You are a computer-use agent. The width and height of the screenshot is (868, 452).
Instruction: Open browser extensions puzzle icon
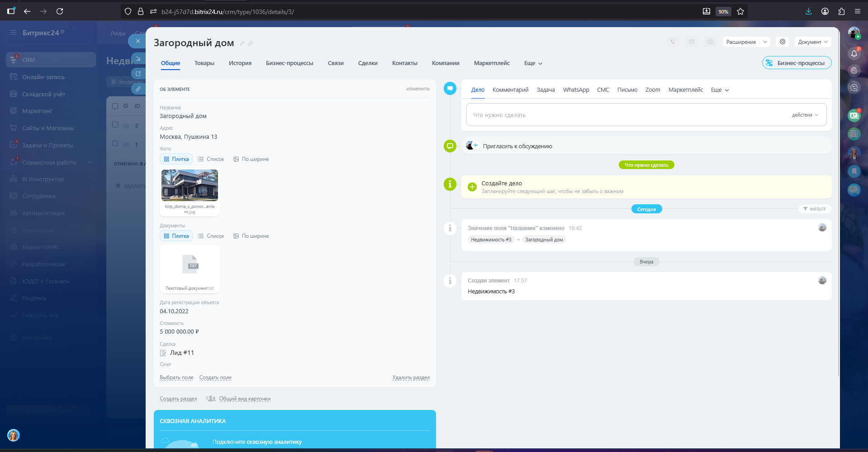(x=841, y=12)
